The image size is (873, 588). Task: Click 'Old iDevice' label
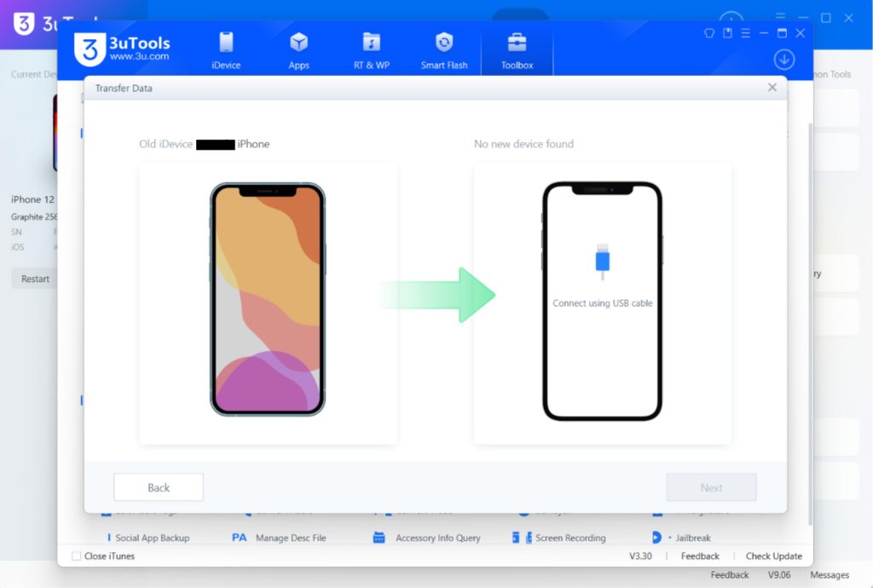pos(165,144)
